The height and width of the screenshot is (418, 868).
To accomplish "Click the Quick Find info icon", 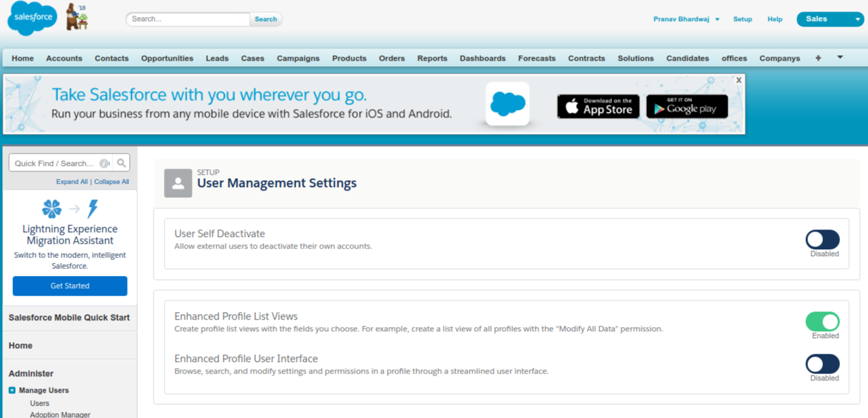I will 104,163.
